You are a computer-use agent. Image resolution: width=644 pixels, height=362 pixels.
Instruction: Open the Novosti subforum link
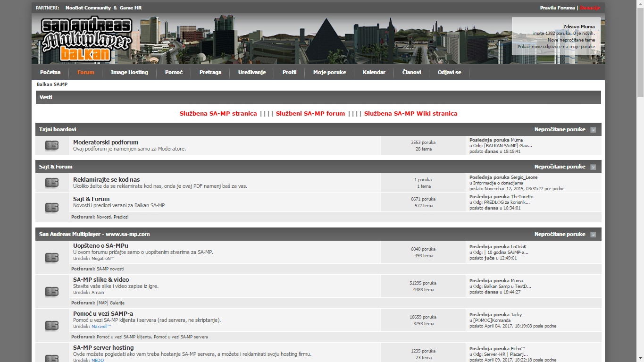tap(104, 217)
